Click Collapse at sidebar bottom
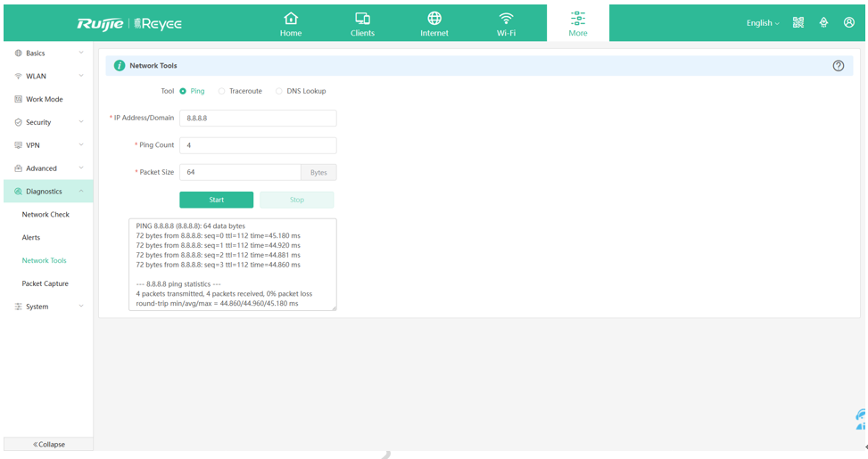Screen dimensions: 868x459 point(48,444)
